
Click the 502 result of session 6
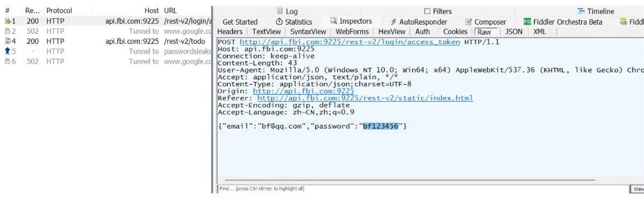[x=33, y=62]
